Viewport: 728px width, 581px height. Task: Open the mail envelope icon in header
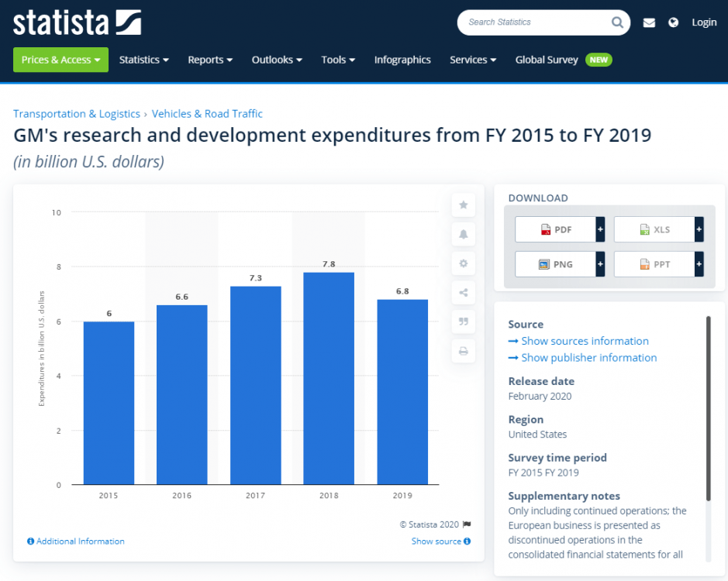(x=649, y=22)
